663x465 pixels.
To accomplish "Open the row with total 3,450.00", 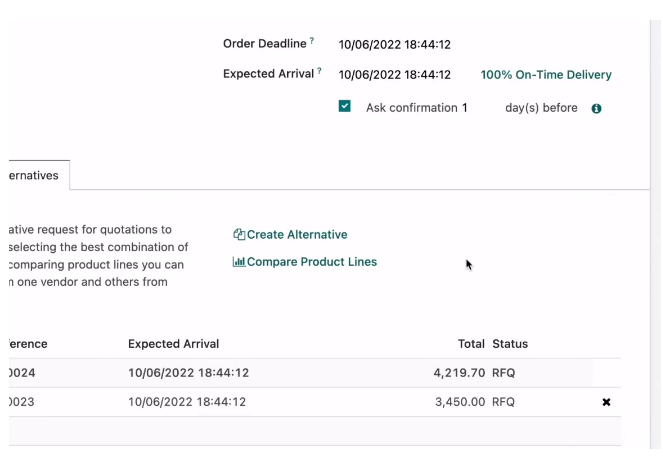I will point(300,402).
